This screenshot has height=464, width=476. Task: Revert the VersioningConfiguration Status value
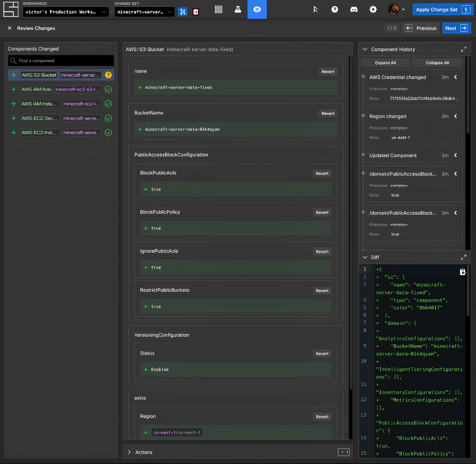(322, 354)
